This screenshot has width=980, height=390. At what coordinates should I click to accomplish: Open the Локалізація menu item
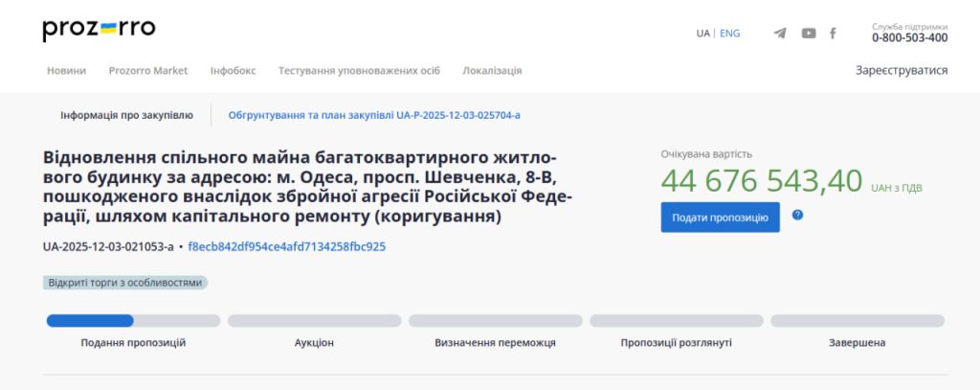(x=492, y=71)
